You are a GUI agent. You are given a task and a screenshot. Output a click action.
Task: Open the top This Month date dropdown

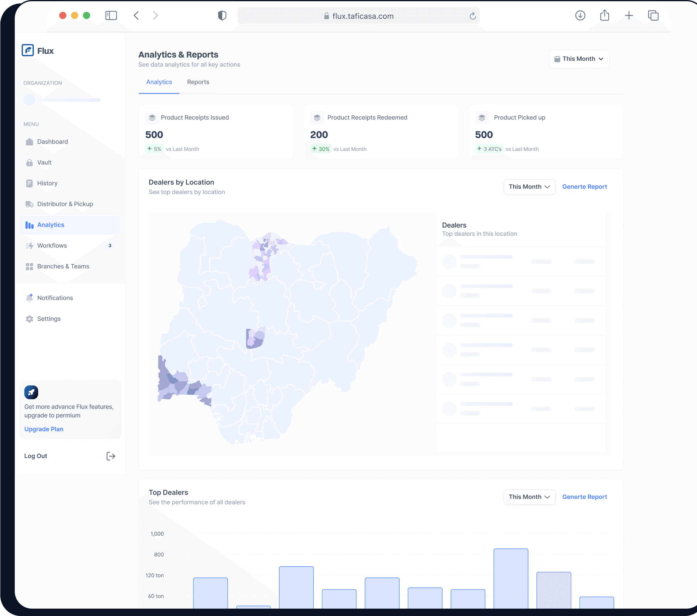(579, 59)
